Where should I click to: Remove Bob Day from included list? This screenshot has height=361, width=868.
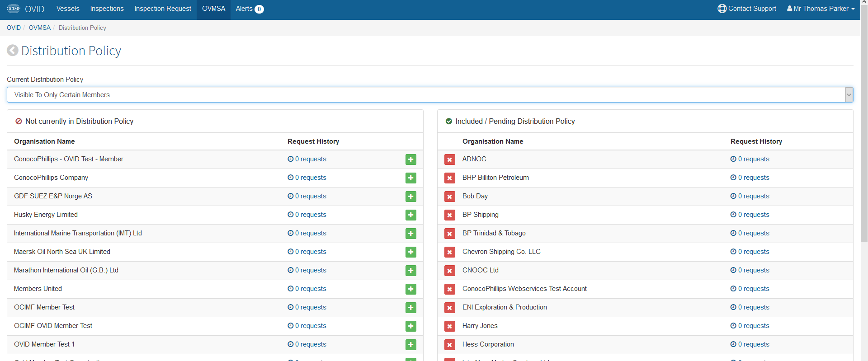tap(449, 197)
